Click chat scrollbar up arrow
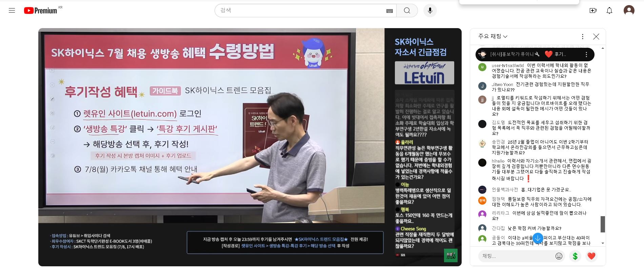644x268 pixels. point(603,48)
